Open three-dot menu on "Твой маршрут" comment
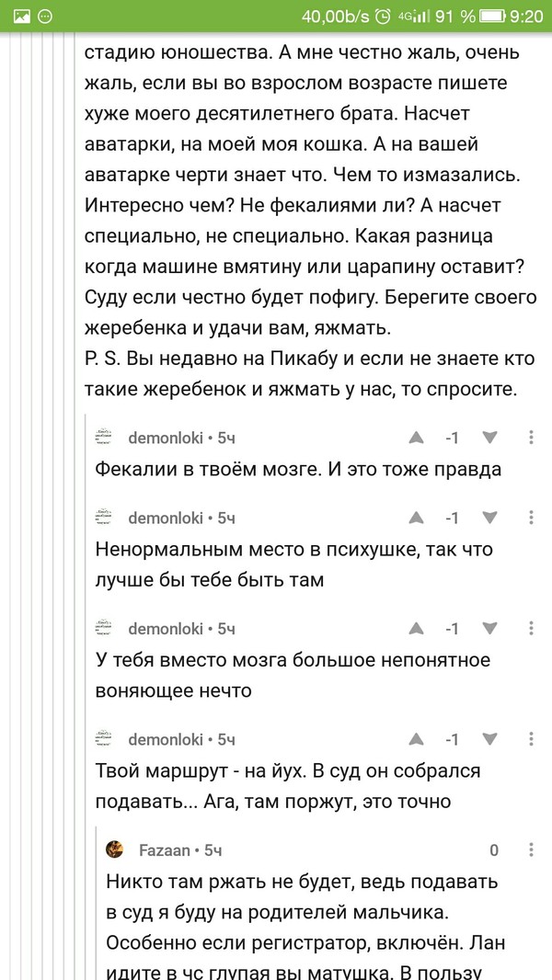Image resolution: width=552 pixels, height=980 pixels. pyautogui.click(x=532, y=739)
